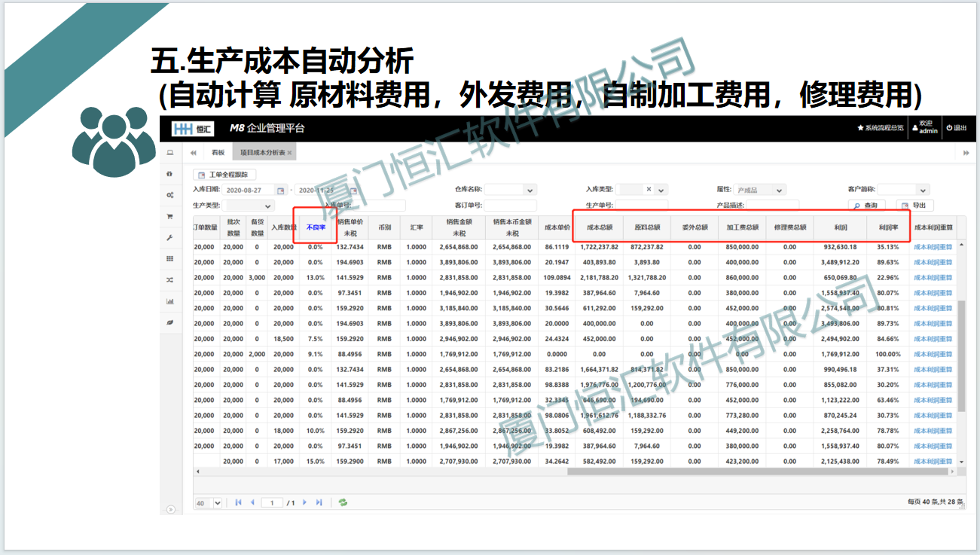Click the bar chart icon in sidebar
The image size is (980, 555).
click(169, 301)
